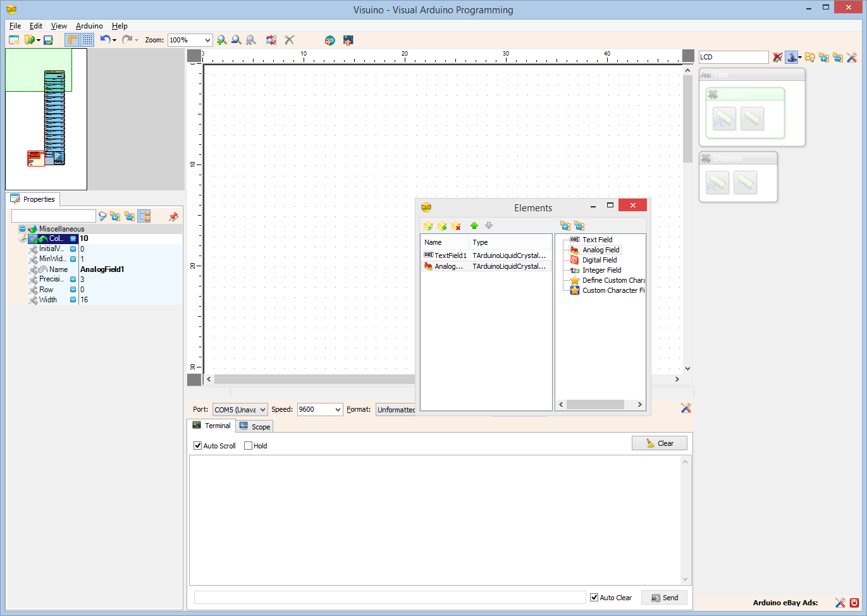Click the ads settings tools icon

coord(840,603)
